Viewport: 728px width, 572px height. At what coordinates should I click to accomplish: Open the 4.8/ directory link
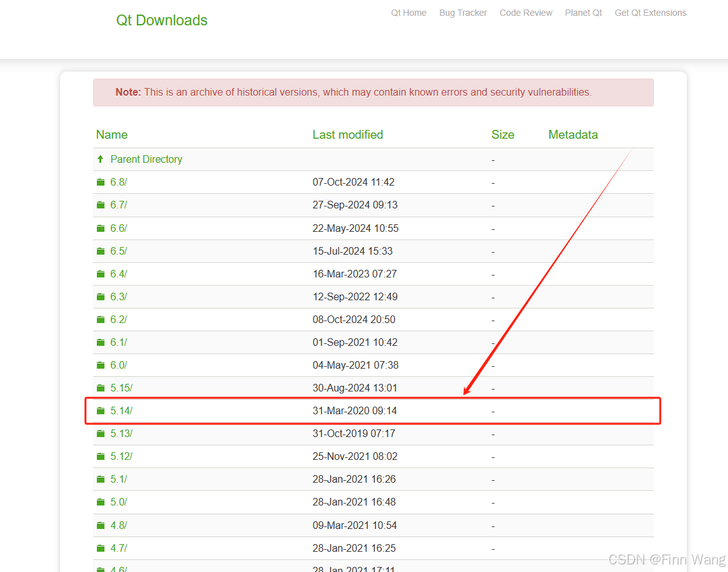pos(118,526)
